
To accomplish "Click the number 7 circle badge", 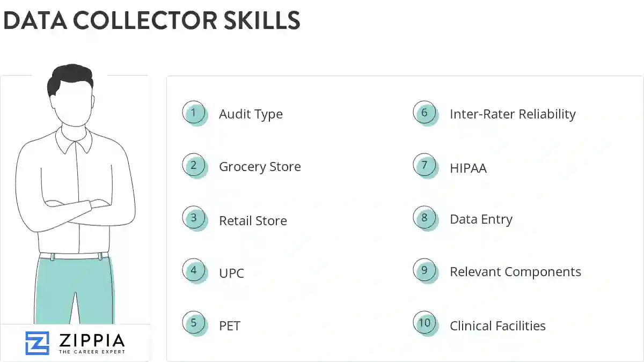I will point(425,166).
